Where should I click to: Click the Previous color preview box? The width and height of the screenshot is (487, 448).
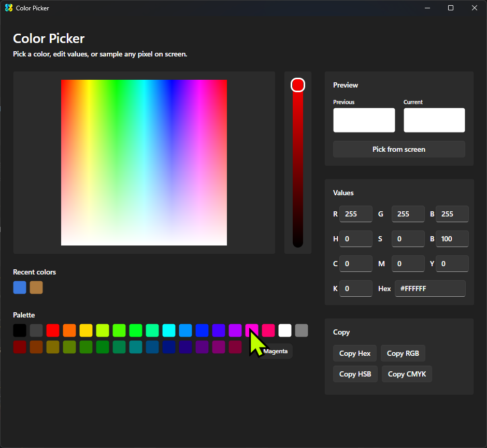[x=364, y=120]
